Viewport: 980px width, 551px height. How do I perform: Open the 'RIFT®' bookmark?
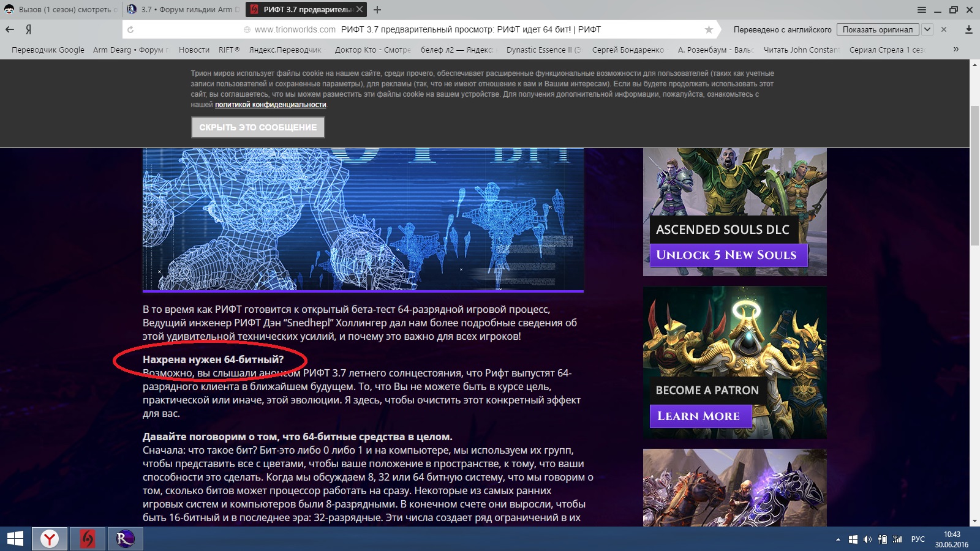pos(229,50)
